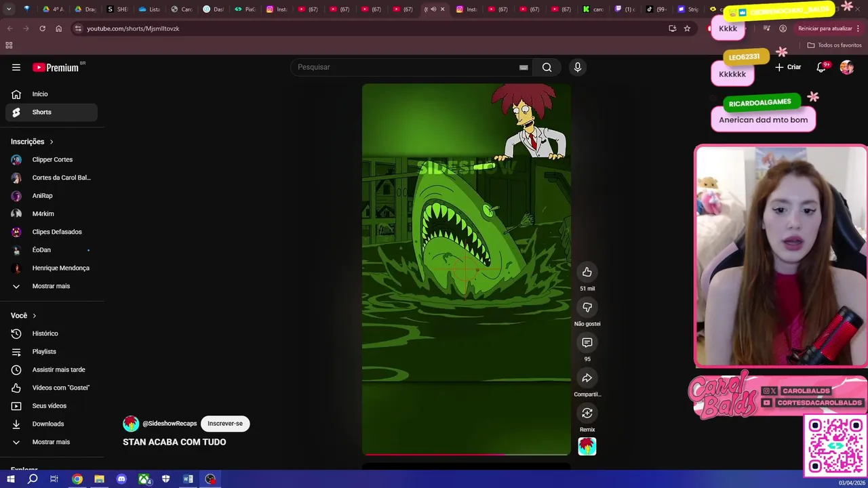This screenshot has height=488, width=868.
Task: Open Assistir mais tarde list
Action: (x=52, y=369)
